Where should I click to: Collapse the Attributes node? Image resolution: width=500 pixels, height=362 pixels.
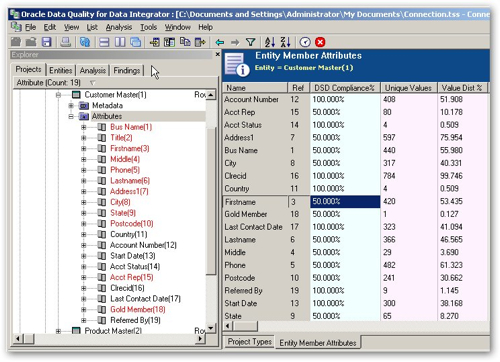tap(71, 116)
